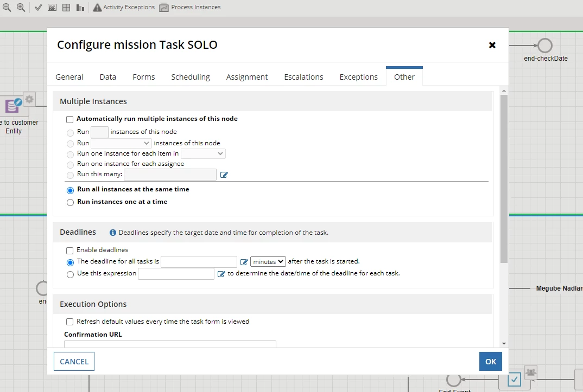583x392 pixels.
Task: Switch to the Data tab
Action: click(108, 77)
